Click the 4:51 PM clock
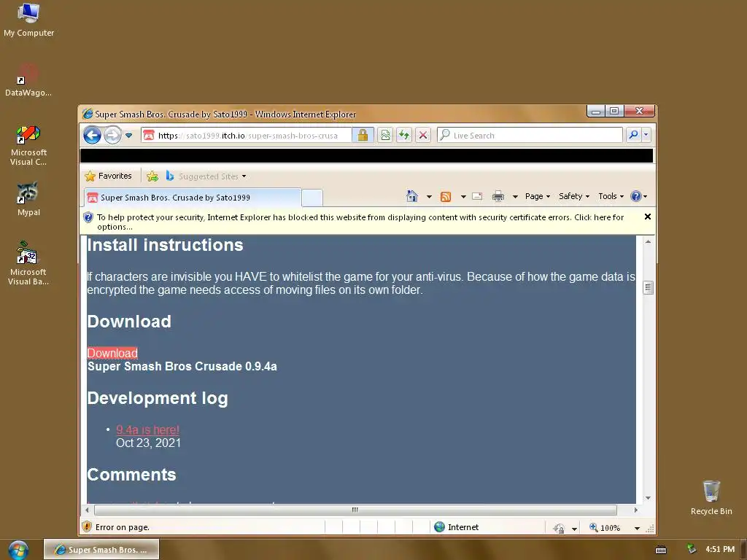 coord(720,549)
